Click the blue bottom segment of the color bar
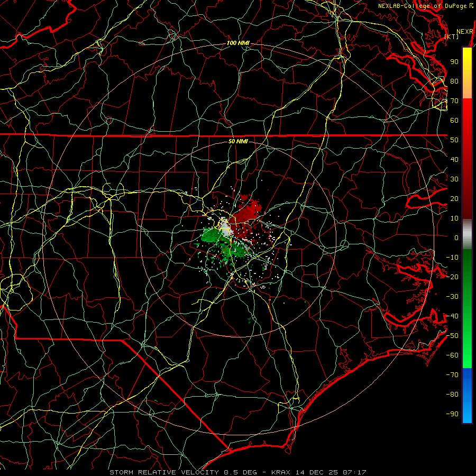Viewport: 476px width, 476px height. coord(467,396)
